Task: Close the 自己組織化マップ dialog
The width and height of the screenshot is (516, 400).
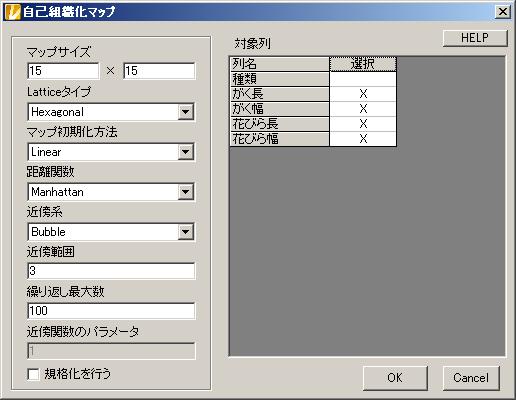Action: tap(503, 12)
